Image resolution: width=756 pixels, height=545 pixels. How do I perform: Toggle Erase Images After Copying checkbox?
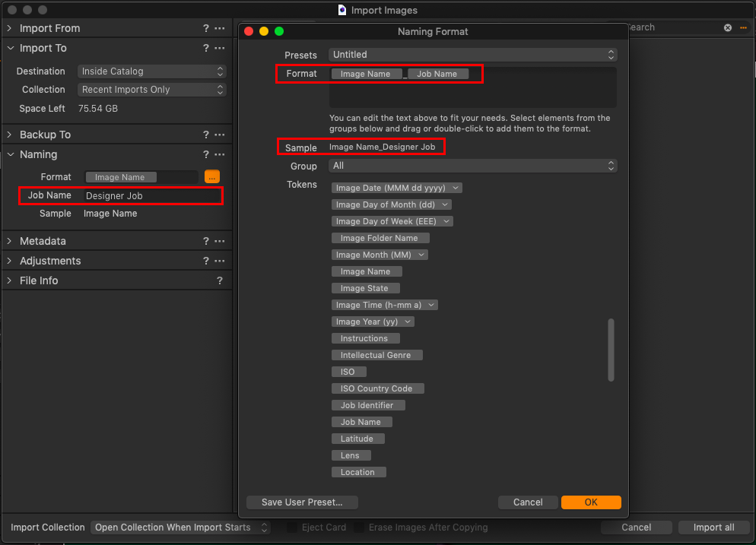pyautogui.click(x=358, y=527)
